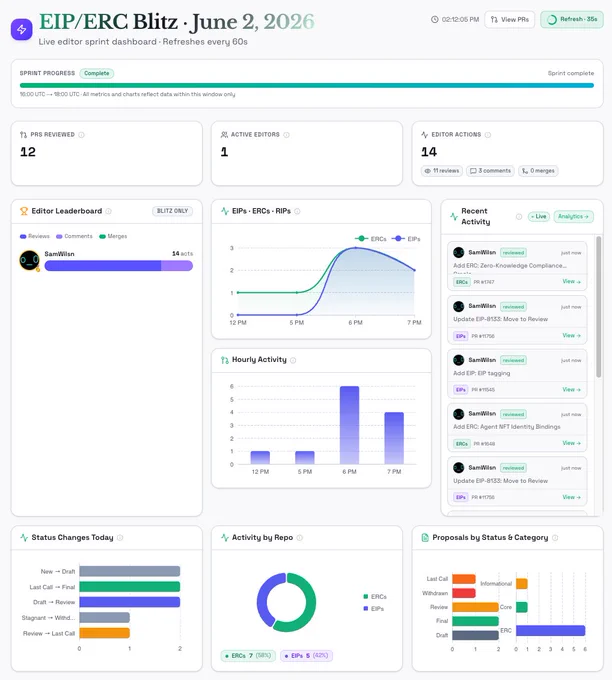Screen dimensions: 612x680
Task: Click the pulse icon beside Editor Actions
Action: (x=425, y=135)
